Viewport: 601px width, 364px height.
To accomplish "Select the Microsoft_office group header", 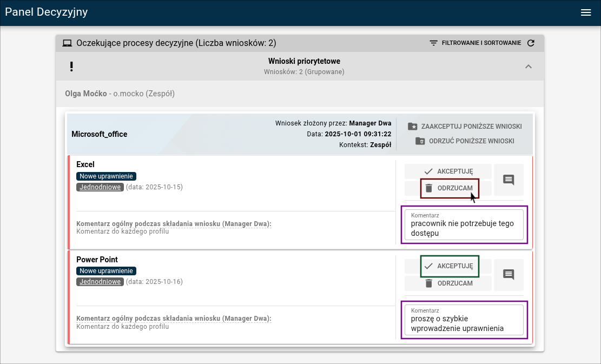I will [100, 134].
